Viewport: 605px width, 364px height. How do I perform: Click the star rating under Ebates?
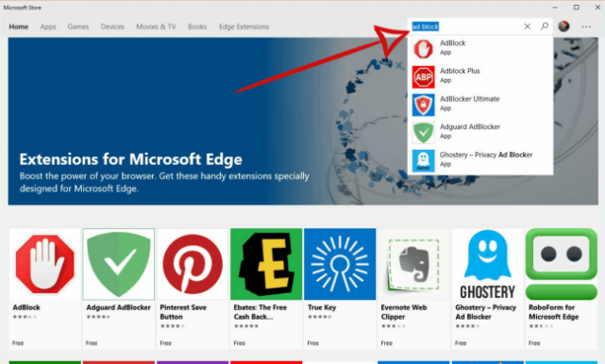[246, 326]
